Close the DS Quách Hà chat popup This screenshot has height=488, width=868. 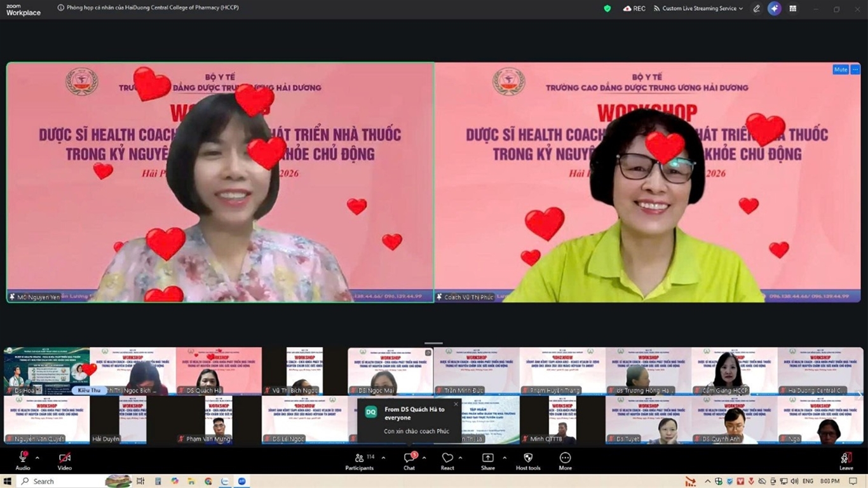pos(456,404)
